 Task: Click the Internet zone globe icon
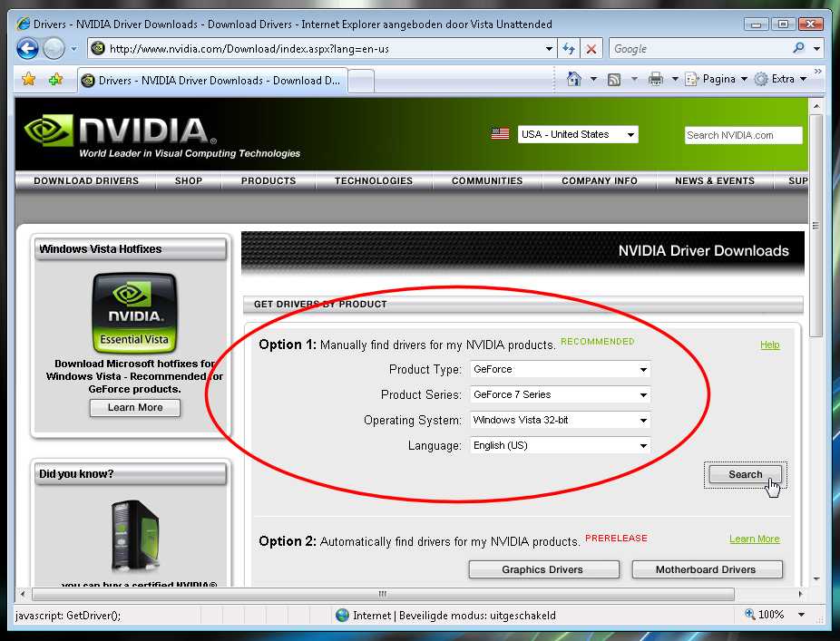point(342,616)
